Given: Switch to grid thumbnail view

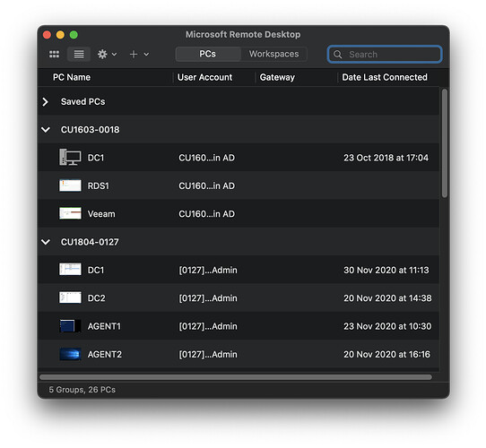Looking at the screenshot, I should tap(54, 55).
